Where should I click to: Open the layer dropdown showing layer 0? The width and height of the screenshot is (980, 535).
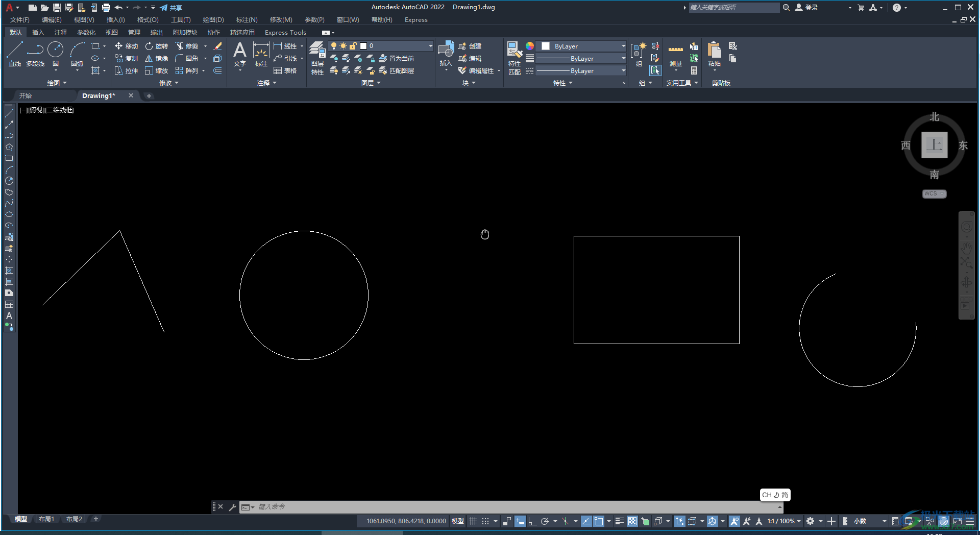(x=381, y=46)
